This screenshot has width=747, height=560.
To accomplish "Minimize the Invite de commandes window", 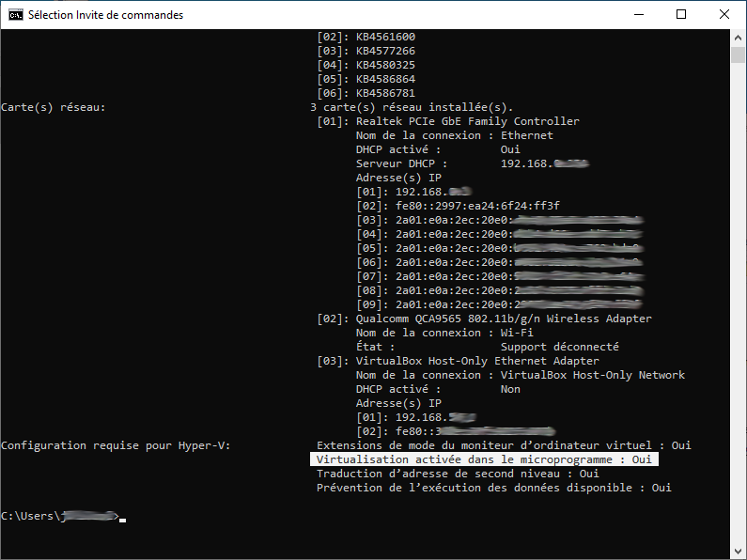I will pyautogui.click(x=638, y=14).
